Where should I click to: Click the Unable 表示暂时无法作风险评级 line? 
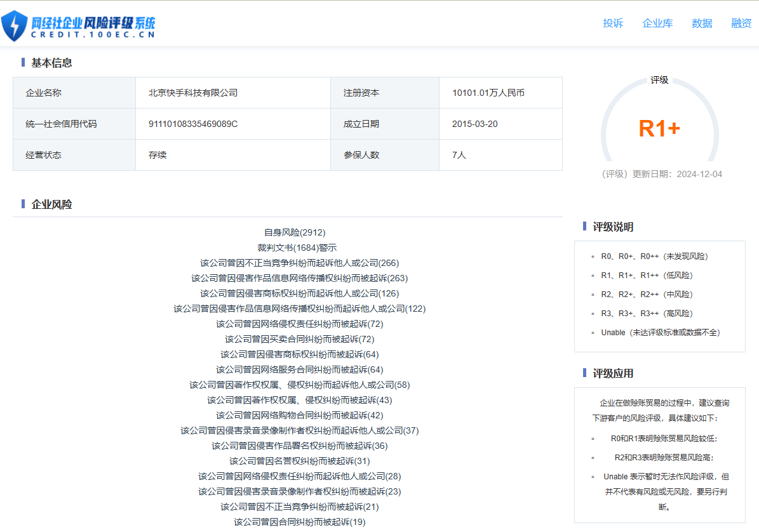pyautogui.click(x=666, y=492)
